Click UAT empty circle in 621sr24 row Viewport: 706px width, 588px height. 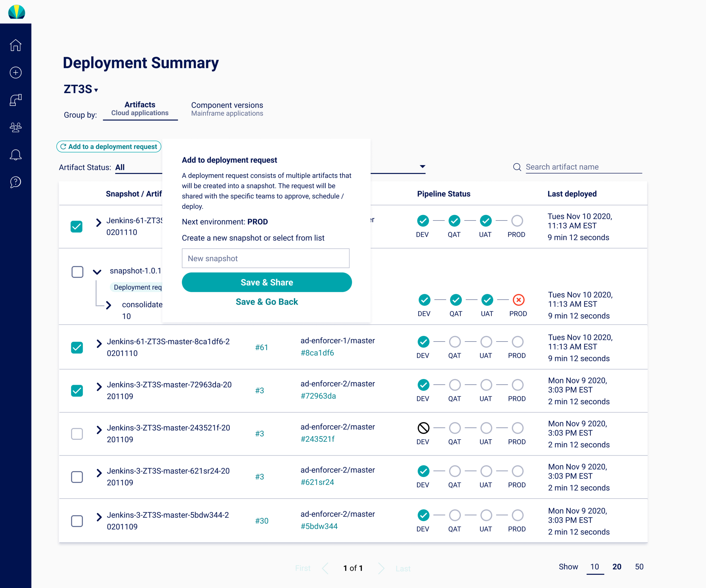[486, 471]
